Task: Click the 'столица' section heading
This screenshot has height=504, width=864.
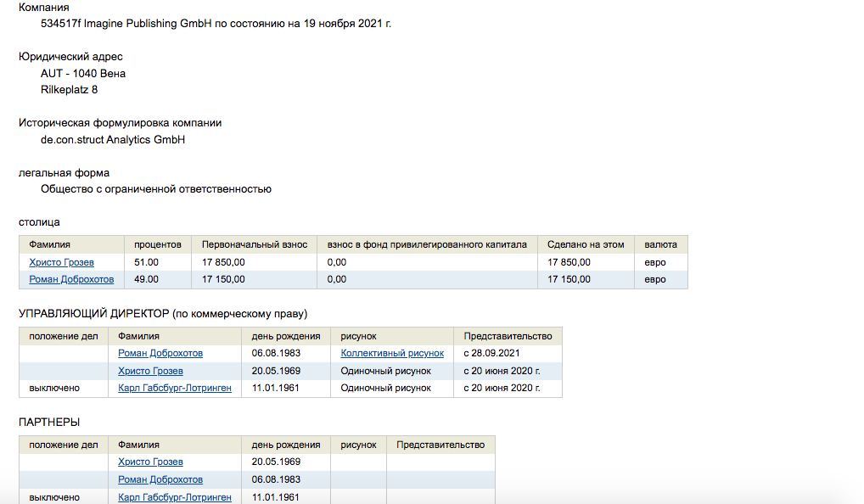Action: [39, 222]
